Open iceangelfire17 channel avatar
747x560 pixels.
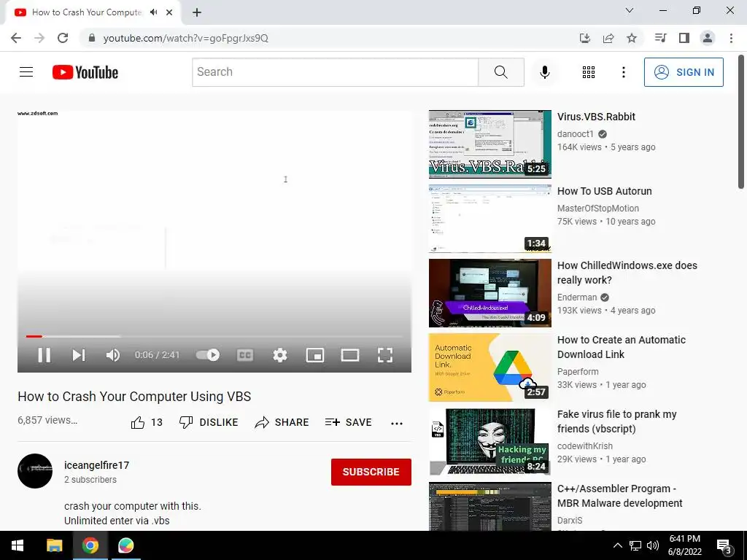35,471
